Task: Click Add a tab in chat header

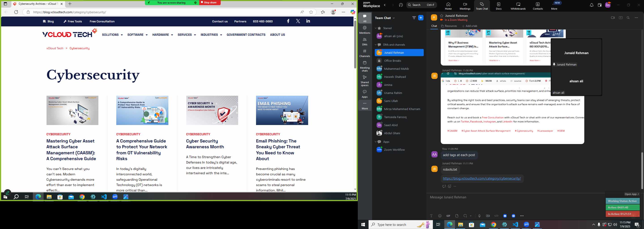Action: pyautogui.click(x=470, y=26)
